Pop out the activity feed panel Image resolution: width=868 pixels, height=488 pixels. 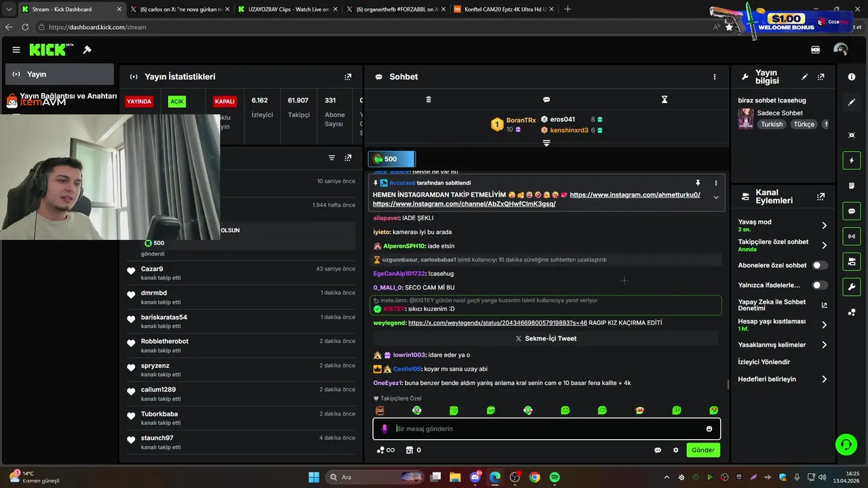(x=348, y=158)
